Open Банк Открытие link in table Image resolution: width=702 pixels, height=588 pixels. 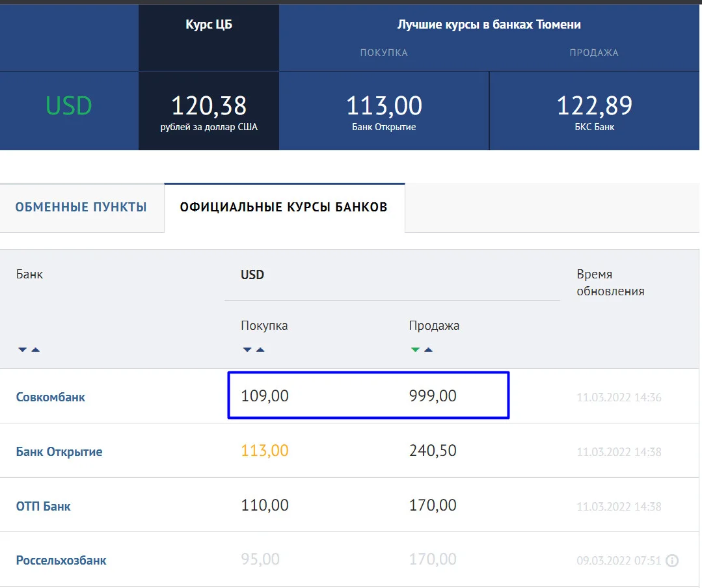59,451
